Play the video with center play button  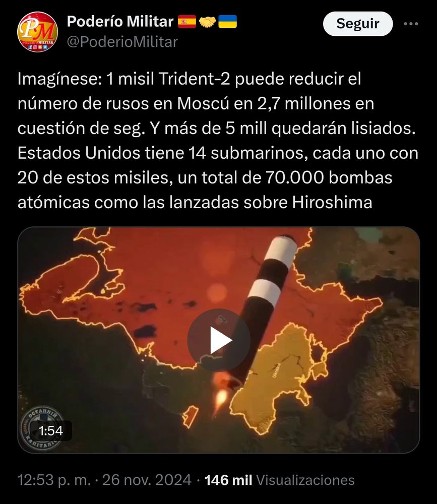click(219, 340)
